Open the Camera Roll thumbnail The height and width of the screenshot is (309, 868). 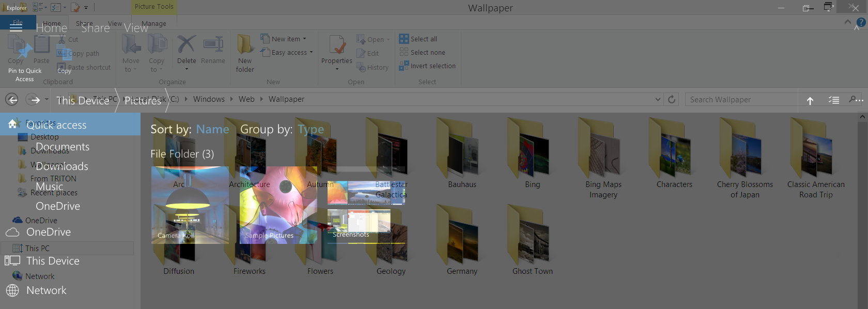(190, 205)
